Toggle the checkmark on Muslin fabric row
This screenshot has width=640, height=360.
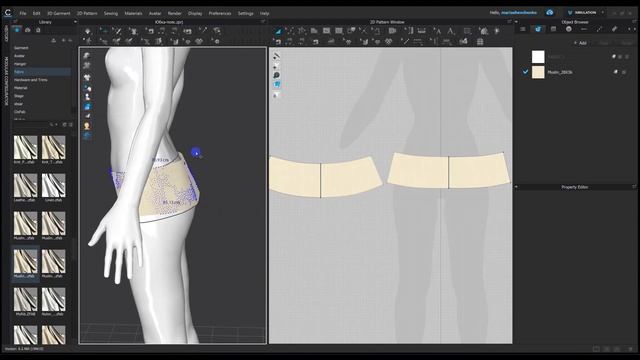pyautogui.click(x=525, y=72)
